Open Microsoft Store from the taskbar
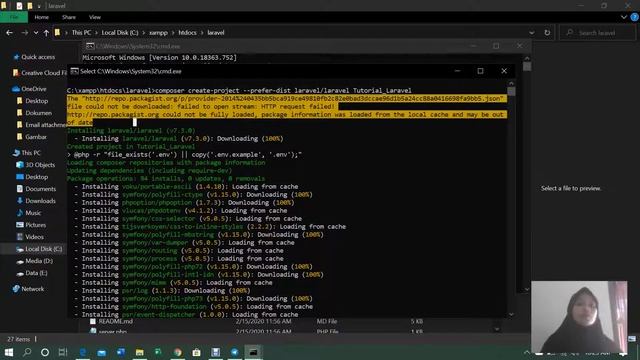Image resolution: width=640 pixels, height=360 pixels. click(x=196, y=352)
